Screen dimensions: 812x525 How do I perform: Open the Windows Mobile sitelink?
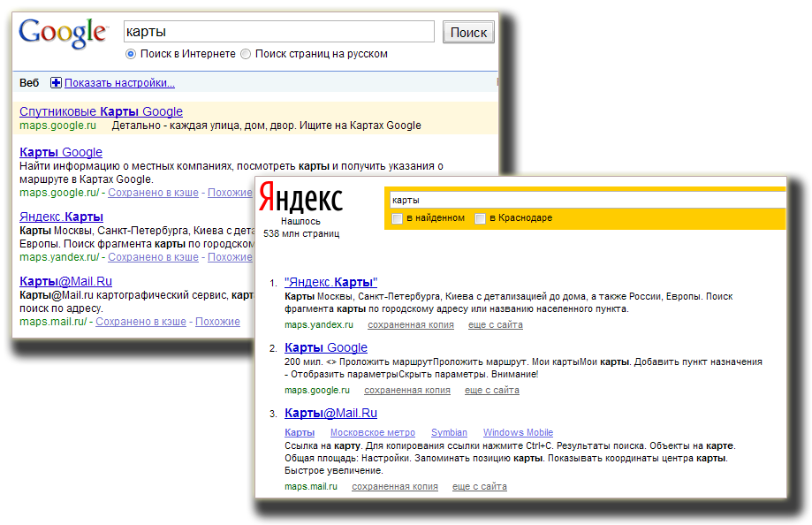pos(518,432)
